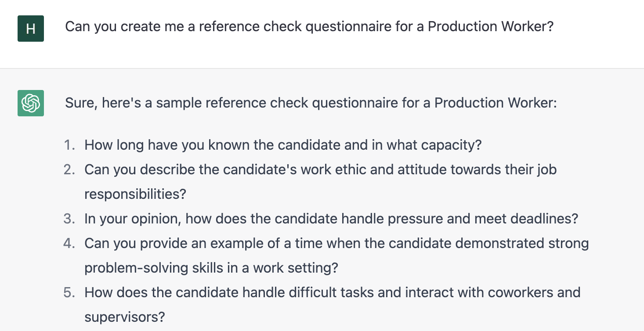
Task: Click the list number "1." marker
Action: pos(70,145)
